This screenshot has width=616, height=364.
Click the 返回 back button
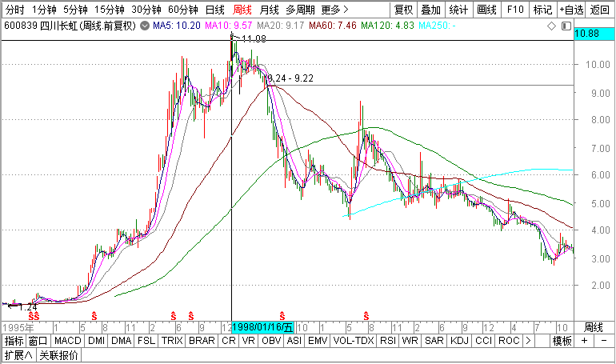pos(599,10)
